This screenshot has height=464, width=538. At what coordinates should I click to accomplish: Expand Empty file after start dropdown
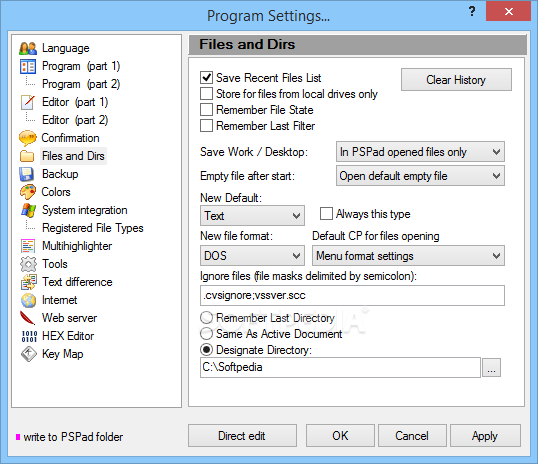click(420, 176)
